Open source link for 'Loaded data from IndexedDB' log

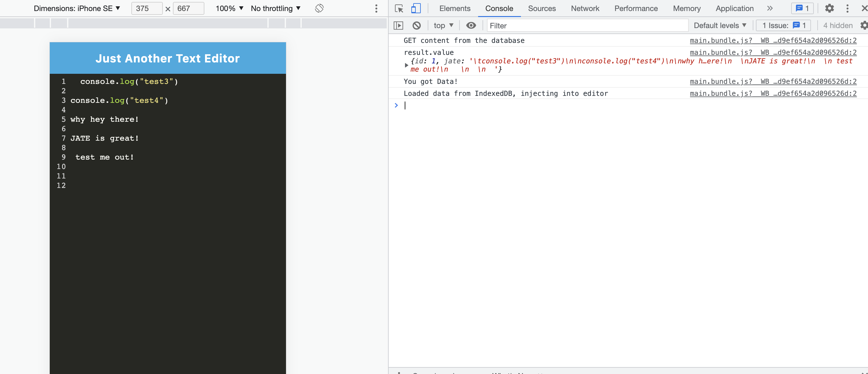pos(773,93)
